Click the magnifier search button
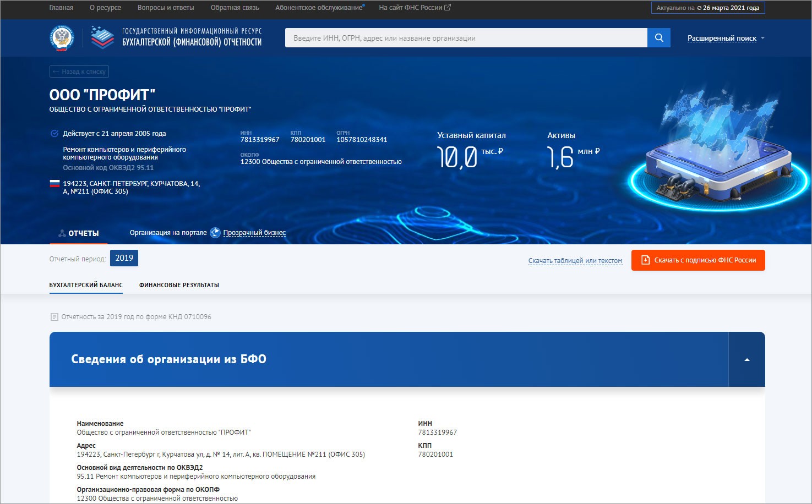This screenshot has height=504, width=812. pyautogui.click(x=659, y=38)
